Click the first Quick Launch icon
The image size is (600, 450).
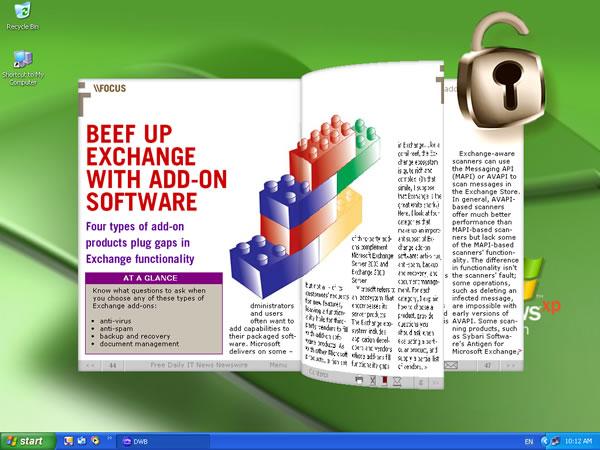point(68,441)
